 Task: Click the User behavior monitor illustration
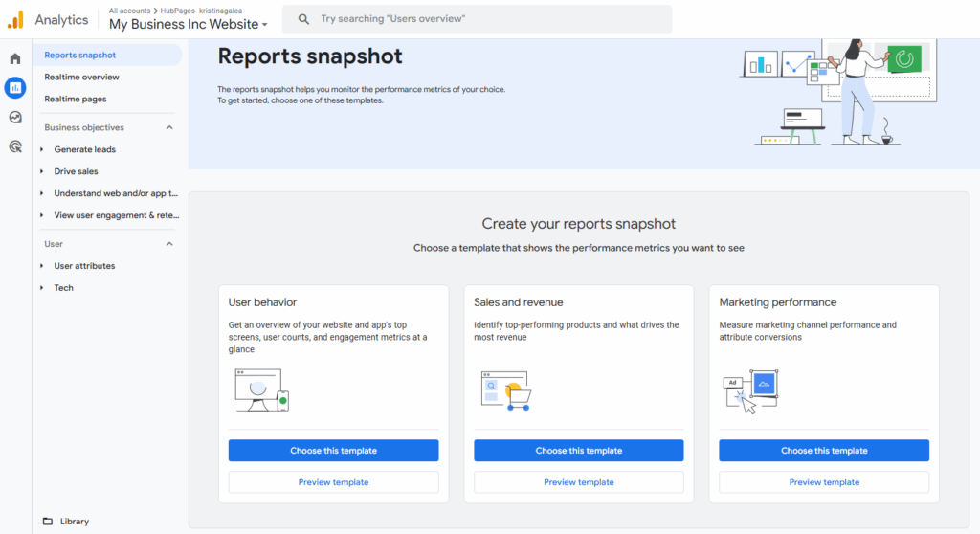(x=262, y=389)
